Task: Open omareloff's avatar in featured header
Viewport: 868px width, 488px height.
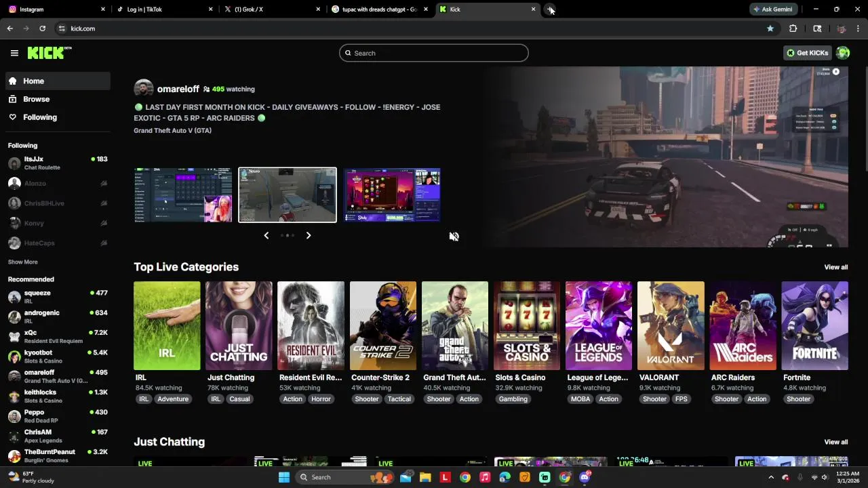Action: point(143,89)
